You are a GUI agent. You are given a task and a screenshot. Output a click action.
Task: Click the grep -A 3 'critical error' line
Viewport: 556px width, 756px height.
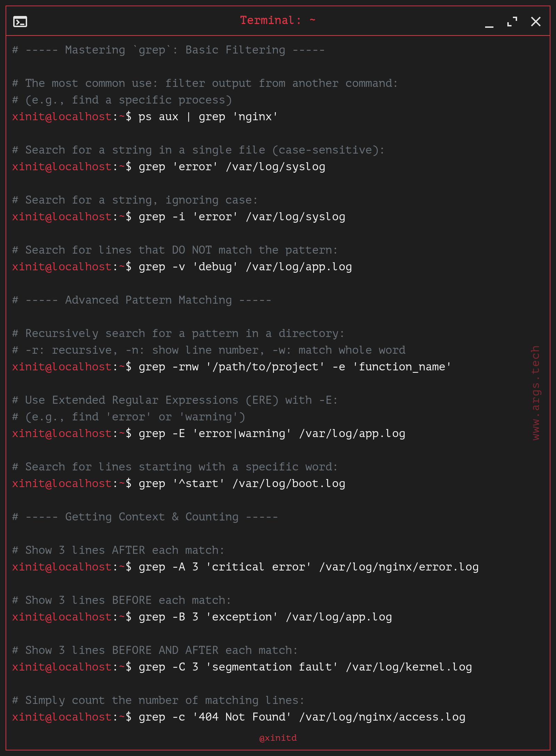pos(309,567)
